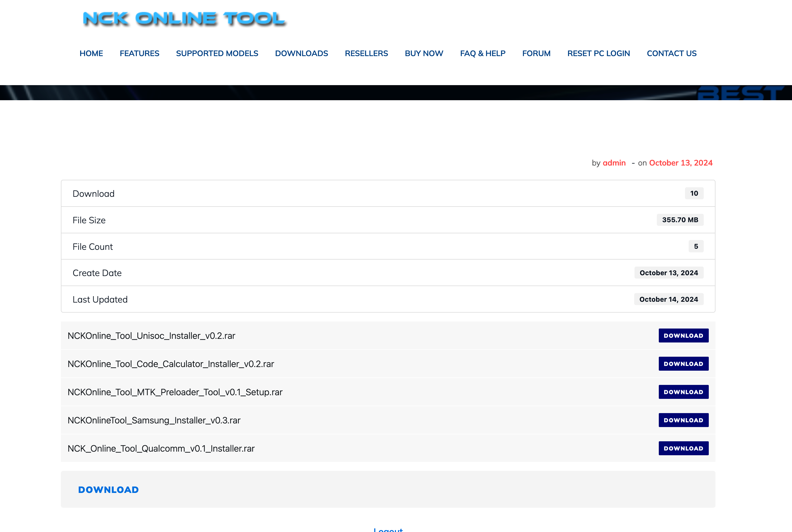Click the File Count row label

(x=93, y=247)
